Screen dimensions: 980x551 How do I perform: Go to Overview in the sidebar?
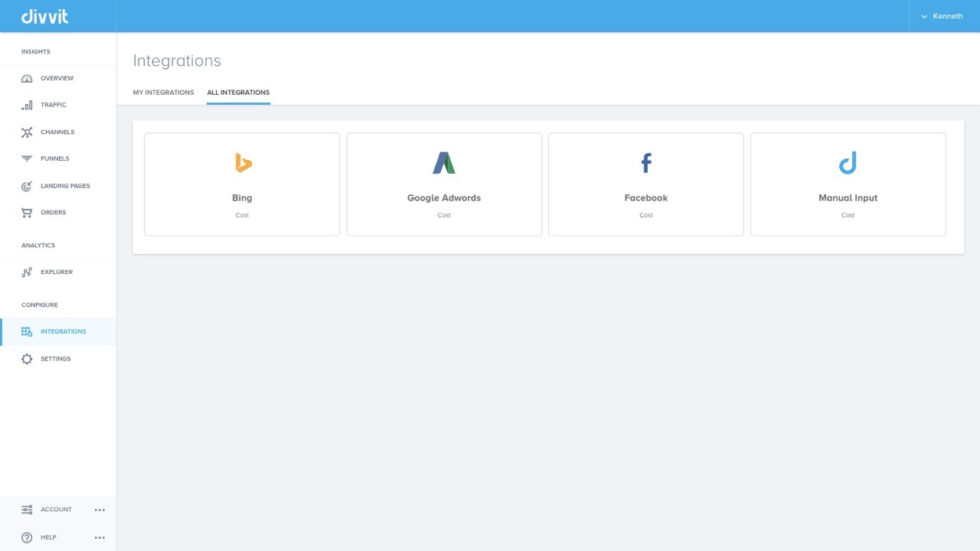[57, 79]
